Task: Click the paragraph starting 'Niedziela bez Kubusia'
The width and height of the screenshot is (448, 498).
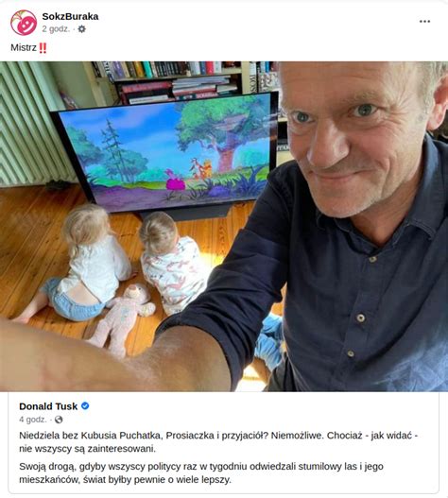Action: click(x=218, y=442)
